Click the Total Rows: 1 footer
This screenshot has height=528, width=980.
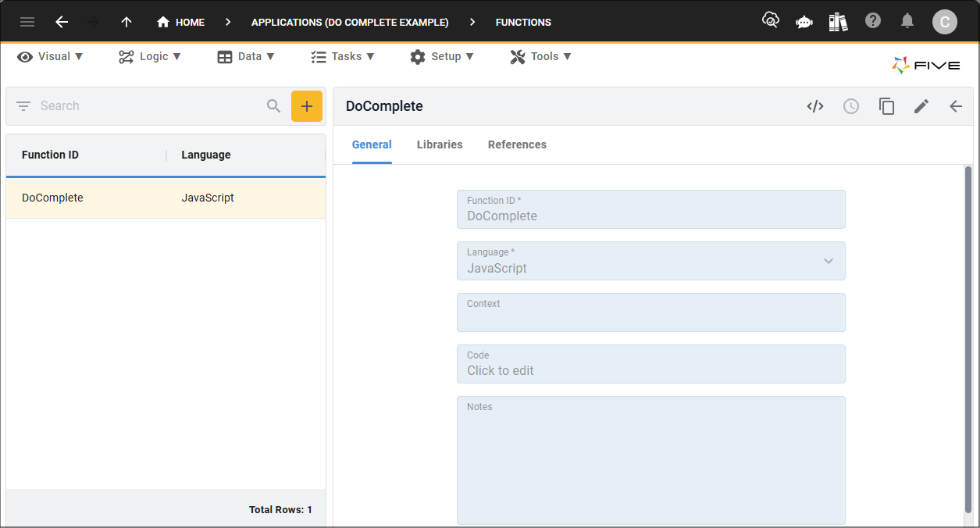280,509
